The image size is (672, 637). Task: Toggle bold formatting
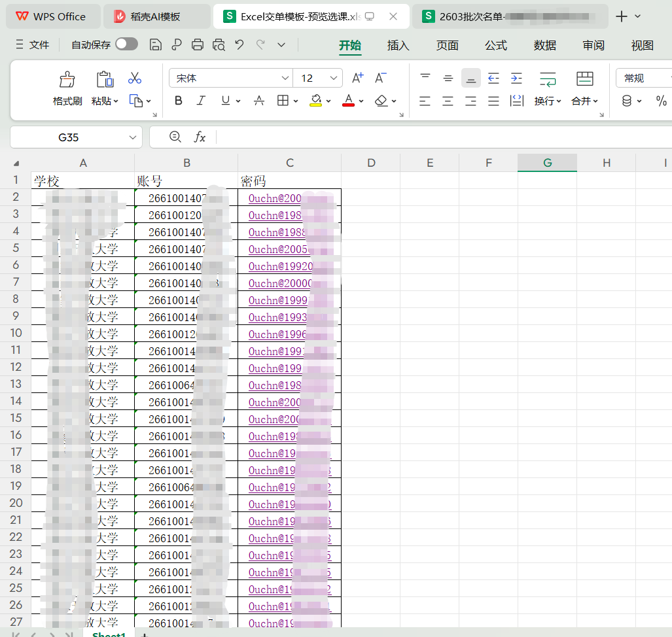click(179, 101)
